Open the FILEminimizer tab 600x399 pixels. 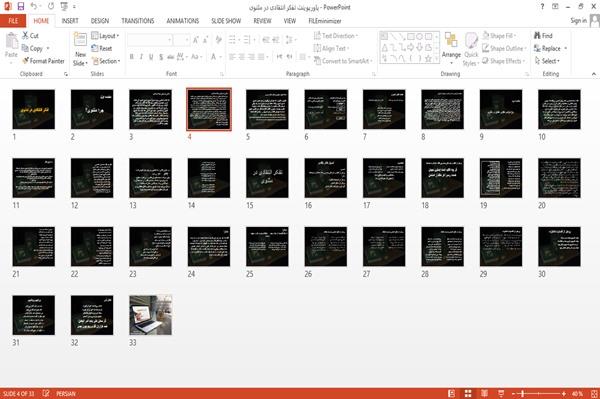325,21
